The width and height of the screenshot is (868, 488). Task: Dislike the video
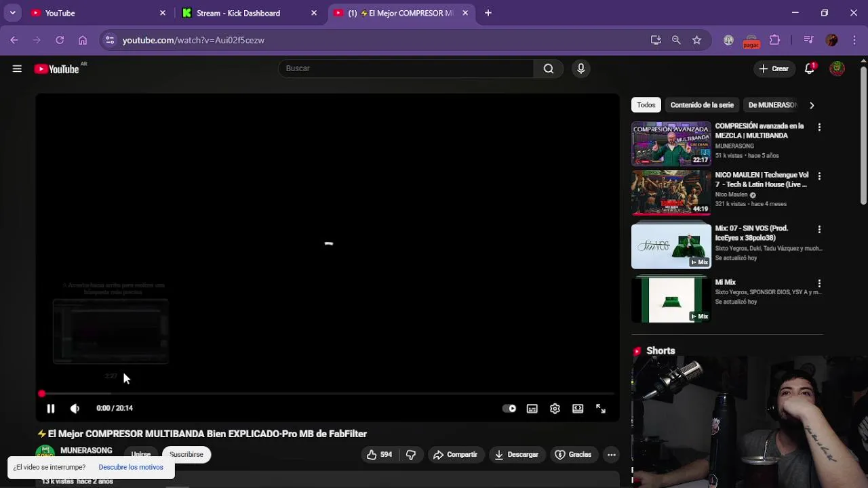(x=411, y=455)
